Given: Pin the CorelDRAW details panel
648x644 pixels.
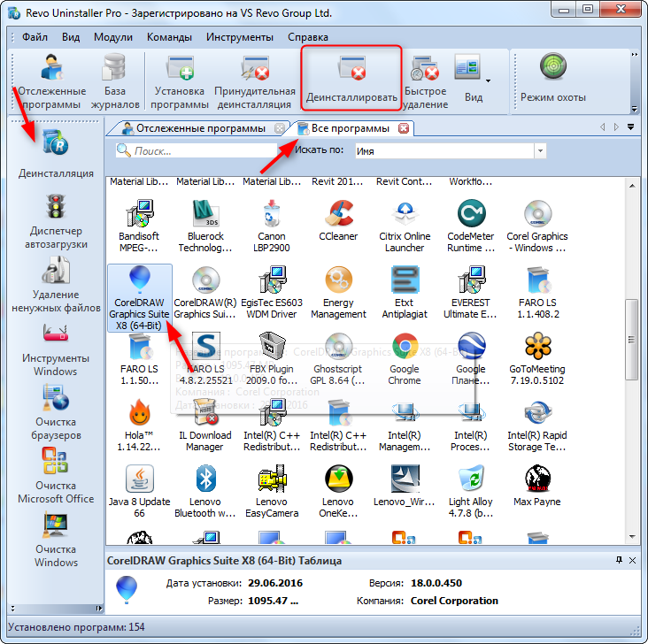Looking at the screenshot, I should pos(619,560).
